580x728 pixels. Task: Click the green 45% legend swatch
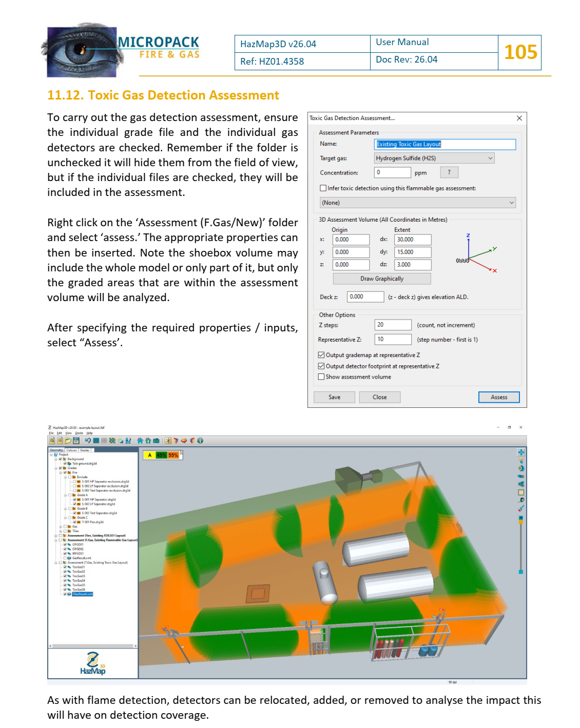pos(161,455)
